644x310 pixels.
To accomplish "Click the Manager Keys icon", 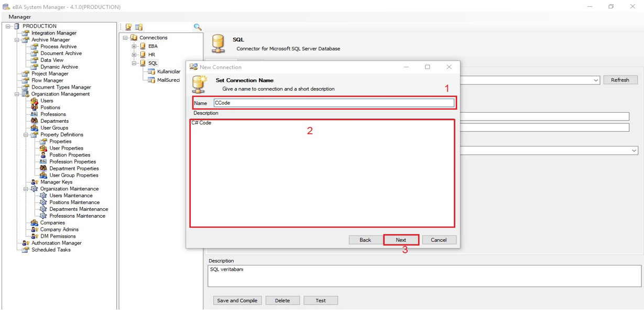I will 34,182.
